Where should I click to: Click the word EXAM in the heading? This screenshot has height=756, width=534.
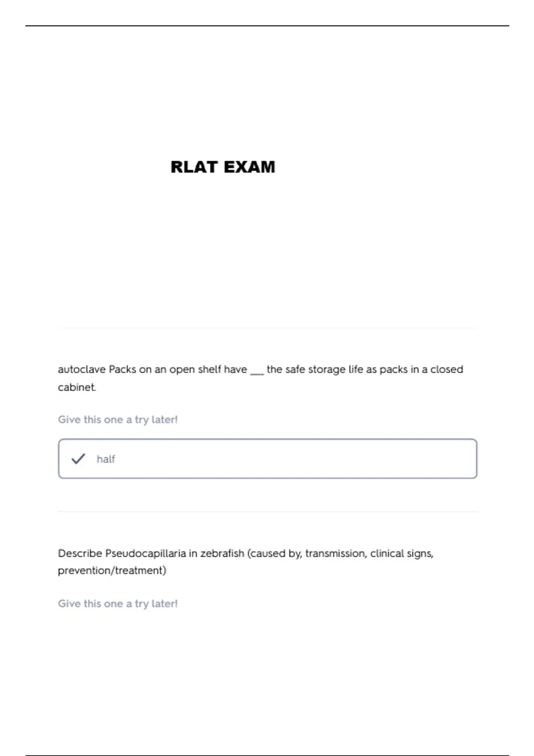click(250, 167)
